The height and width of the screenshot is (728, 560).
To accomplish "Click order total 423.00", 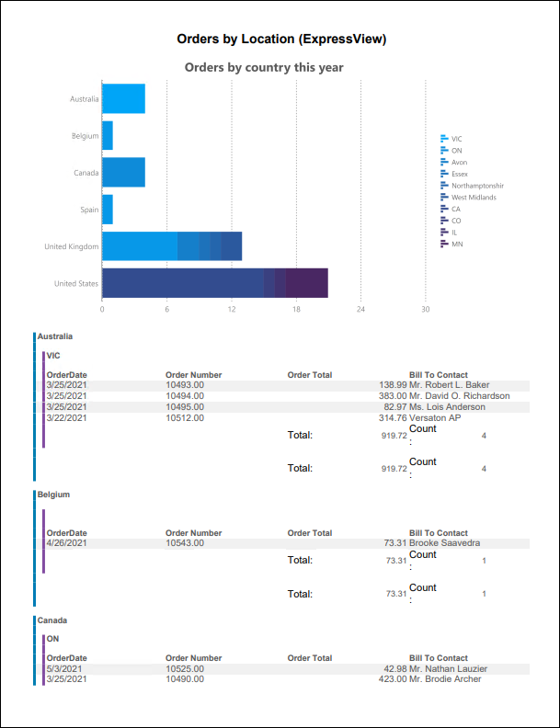I will (x=393, y=678).
